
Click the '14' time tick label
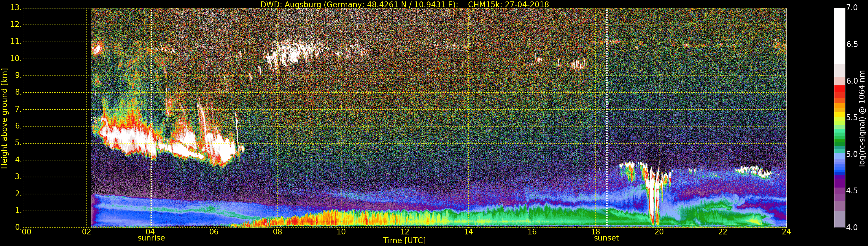point(468,232)
